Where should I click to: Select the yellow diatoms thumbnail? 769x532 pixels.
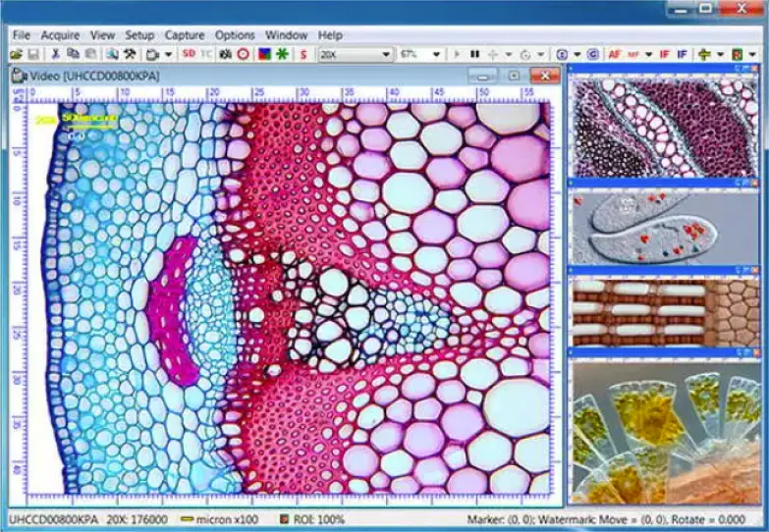coord(665,433)
